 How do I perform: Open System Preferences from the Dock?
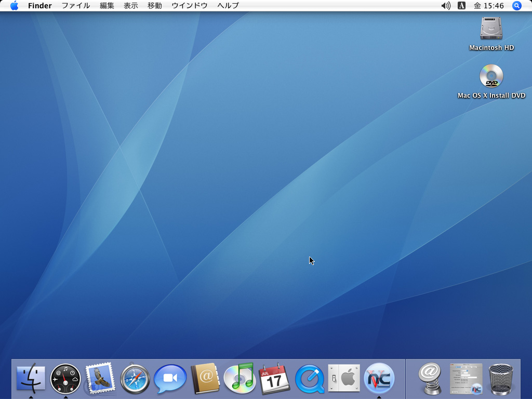click(344, 378)
